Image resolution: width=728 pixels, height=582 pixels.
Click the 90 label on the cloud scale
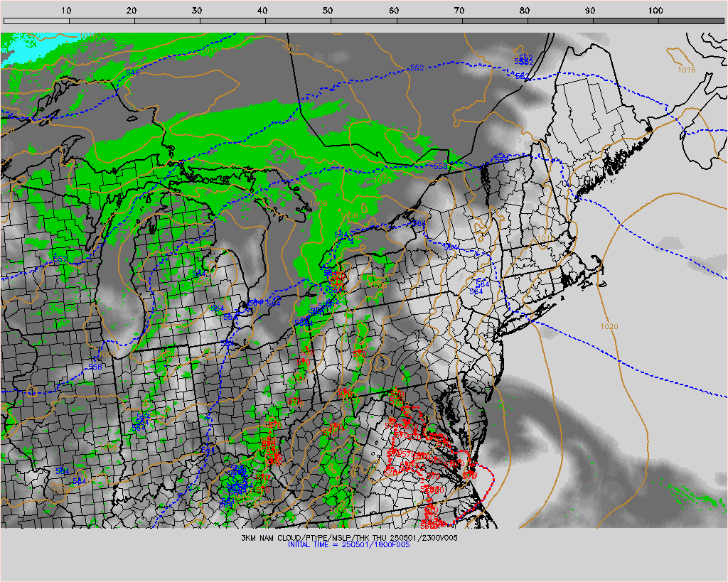tap(590, 11)
